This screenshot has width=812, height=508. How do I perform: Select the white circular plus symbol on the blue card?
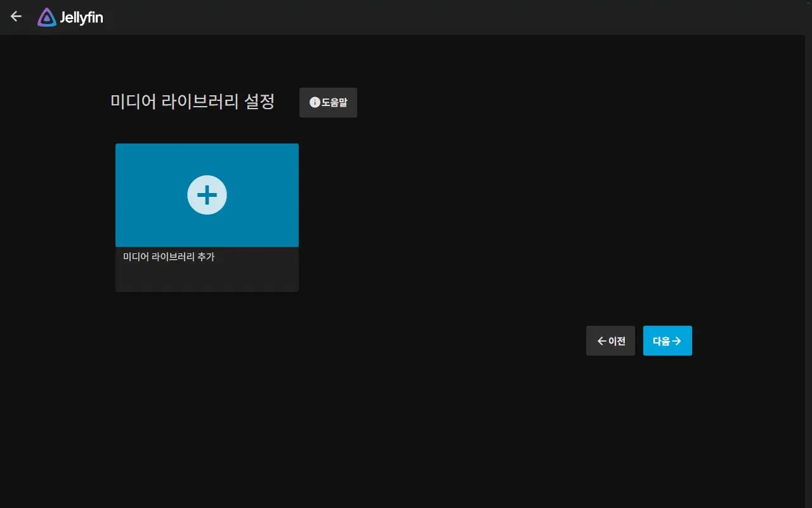click(207, 195)
